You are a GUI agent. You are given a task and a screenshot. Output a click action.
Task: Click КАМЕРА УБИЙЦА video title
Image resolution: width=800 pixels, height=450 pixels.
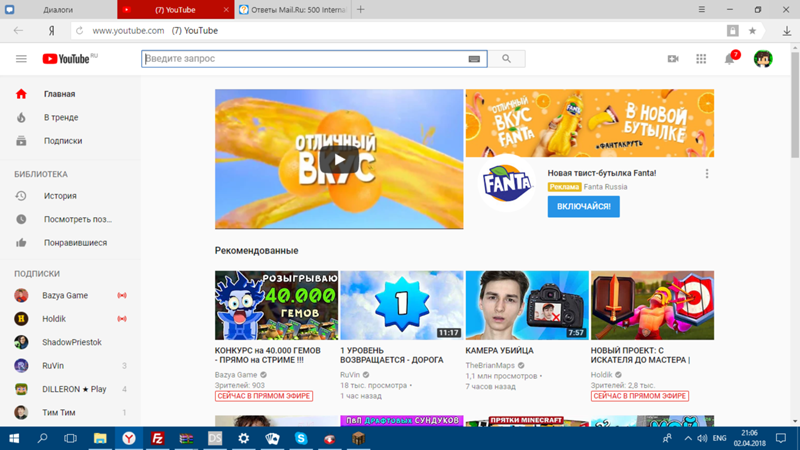(499, 351)
